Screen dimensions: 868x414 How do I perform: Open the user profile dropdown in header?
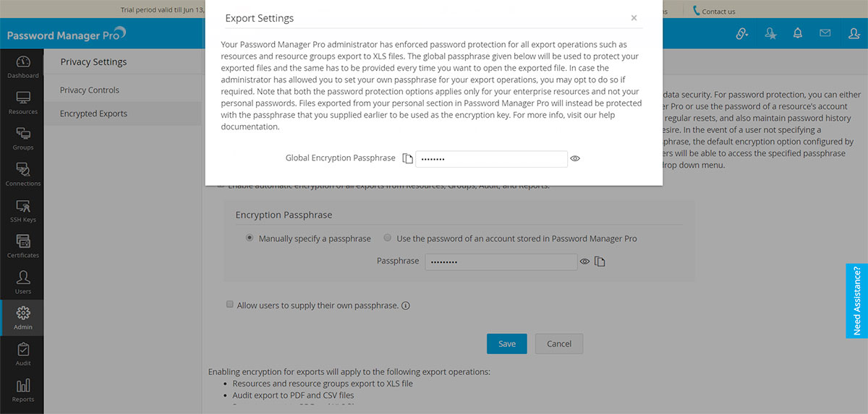pos(854,33)
